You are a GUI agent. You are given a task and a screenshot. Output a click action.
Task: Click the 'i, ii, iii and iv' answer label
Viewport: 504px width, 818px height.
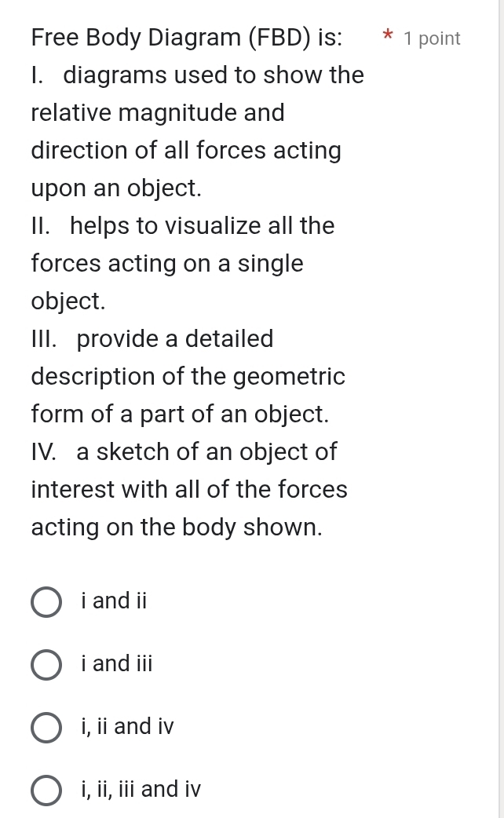141,789
